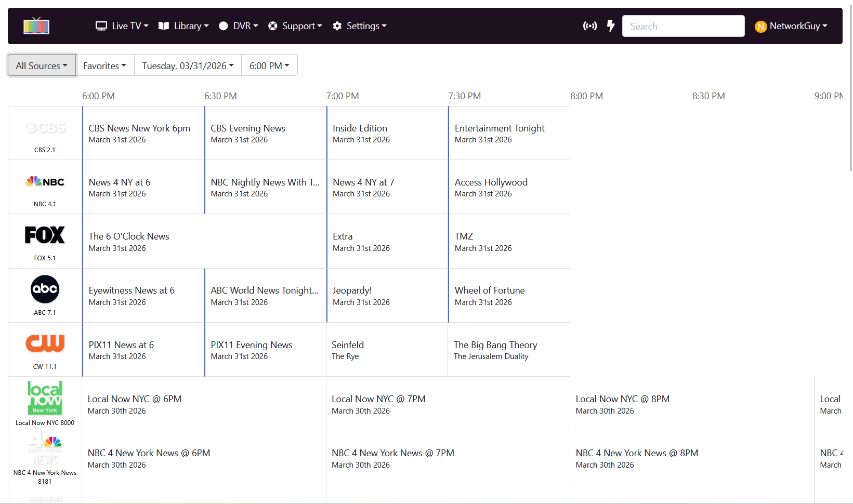Open the DVR menu
Image resolution: width=853 pixels, height=504 pixels.
tap(239, 26)
